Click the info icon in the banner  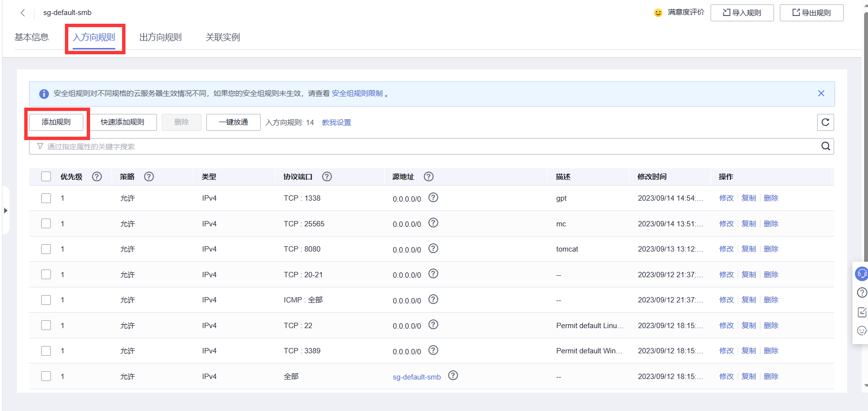(44, 94)
